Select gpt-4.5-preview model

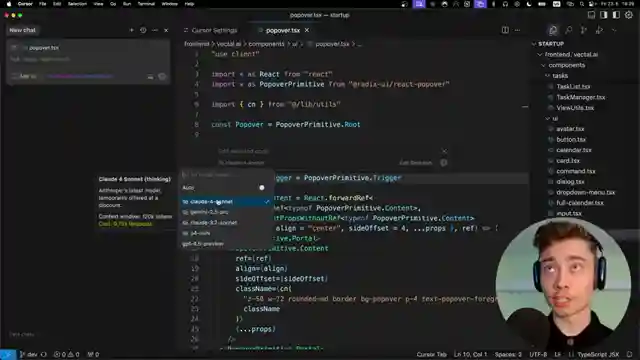pyautogui.click(x=226, y=244)
